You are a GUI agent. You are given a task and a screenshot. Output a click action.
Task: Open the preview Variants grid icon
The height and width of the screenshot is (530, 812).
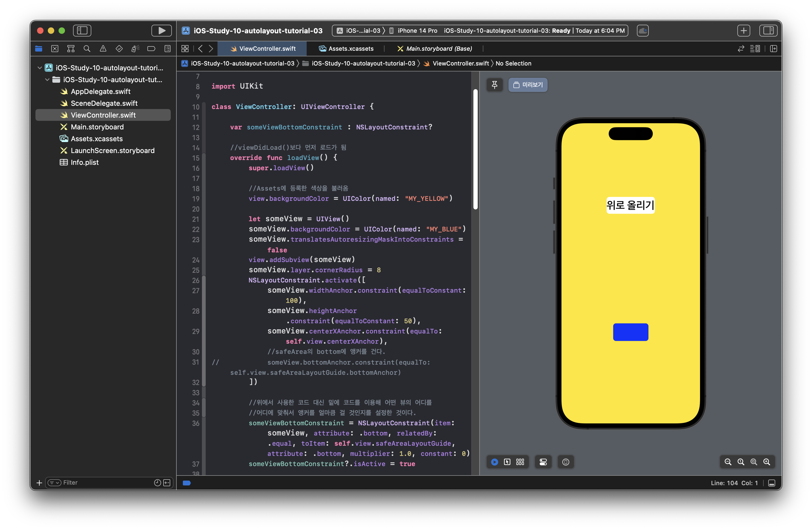[520, 462]
